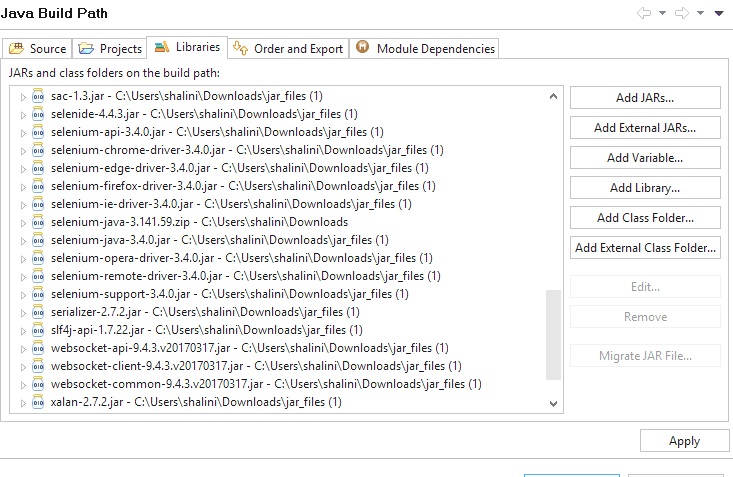Open the Order and Export tab
733x477 pixels.
coord(288,48)
